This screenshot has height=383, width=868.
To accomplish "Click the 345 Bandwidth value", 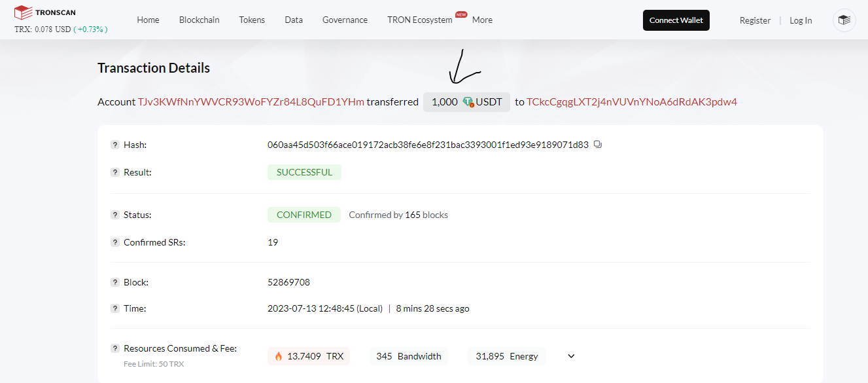I will (409, 356).
